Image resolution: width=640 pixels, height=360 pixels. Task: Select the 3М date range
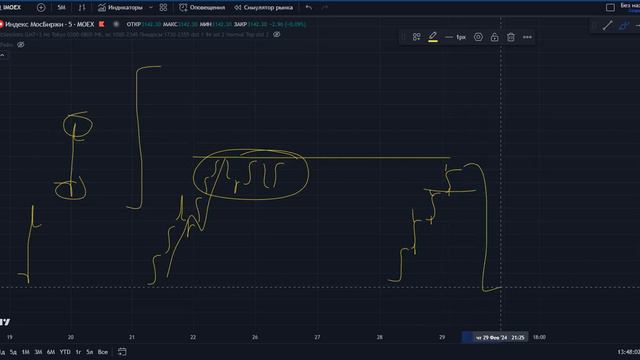(x=38, y=352)
